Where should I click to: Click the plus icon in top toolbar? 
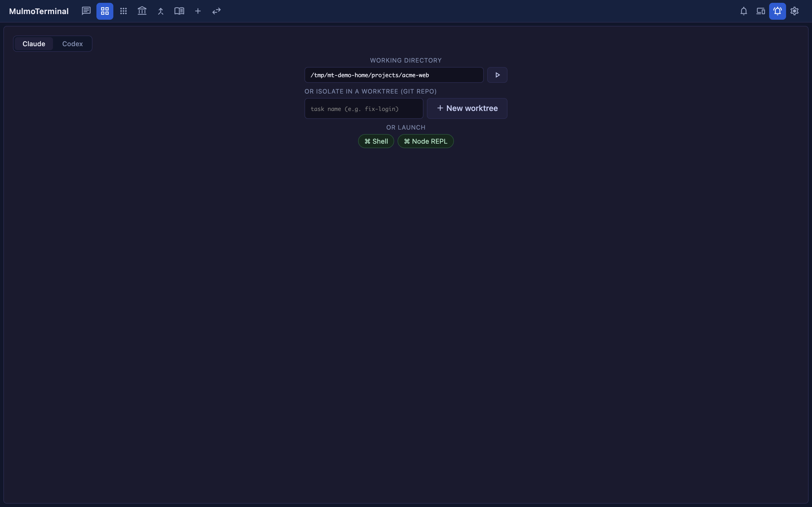point(198,11)
